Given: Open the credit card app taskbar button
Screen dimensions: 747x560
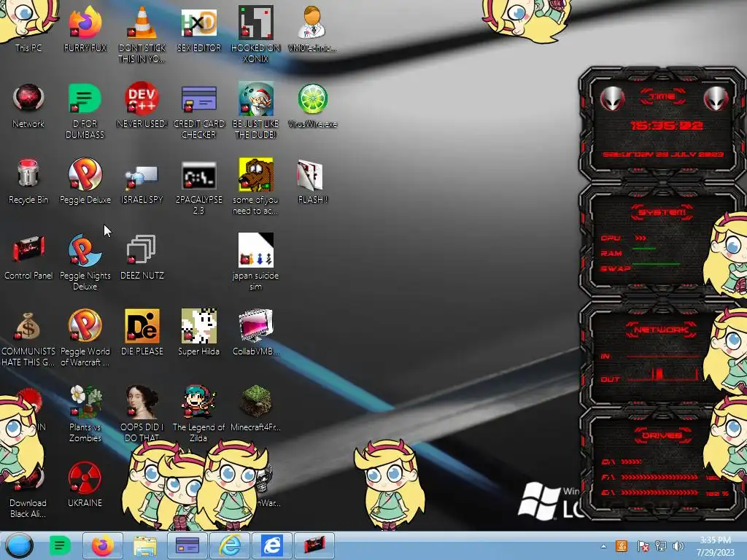Looking at the screenshot, I should click(x=187, y=545).
